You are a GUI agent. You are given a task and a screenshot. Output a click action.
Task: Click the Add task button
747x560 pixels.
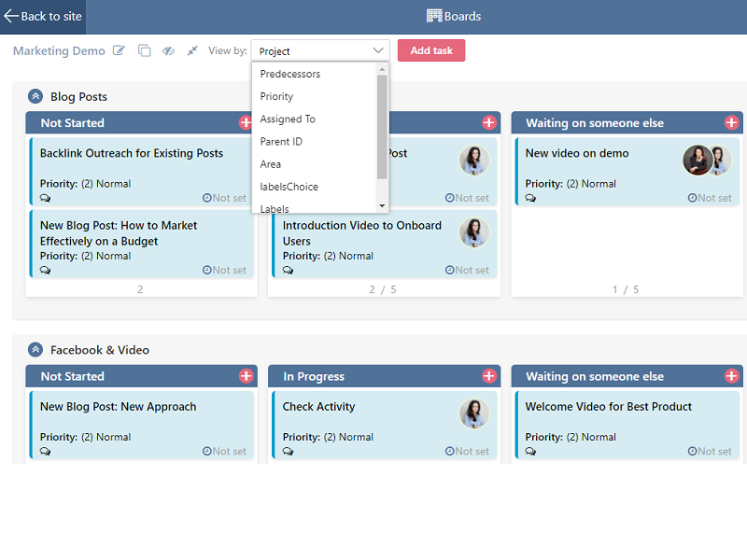click(430, 50)
